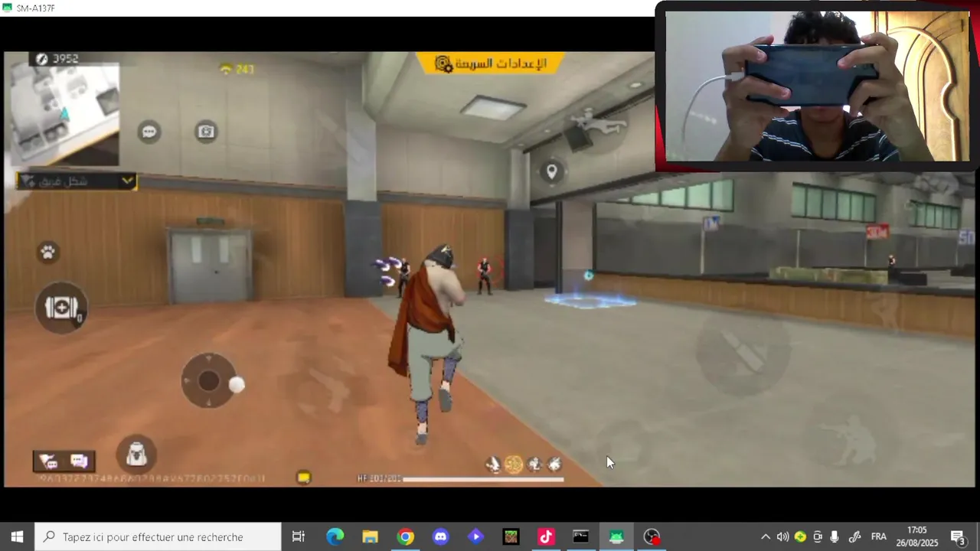Switch the FRA keyboard language
980x551 pixels.
click(879, 536)
